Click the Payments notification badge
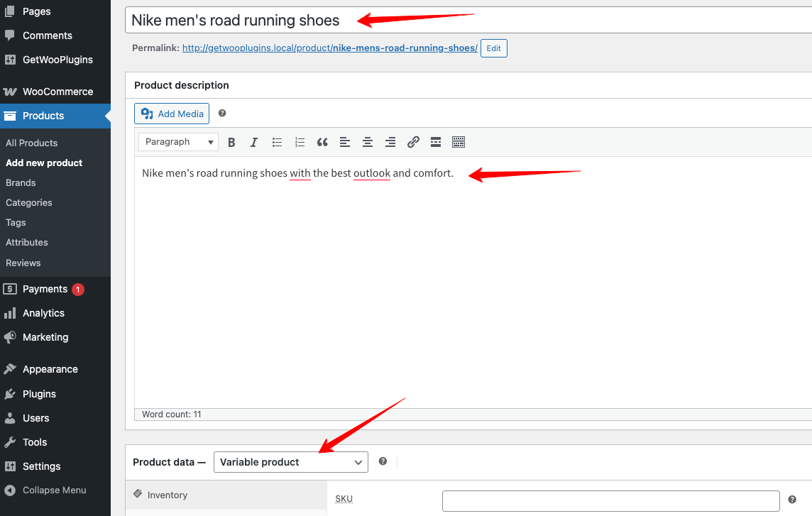Image resolution: width=812 pixels, height=516 pixels. click(x=77, y=289)
